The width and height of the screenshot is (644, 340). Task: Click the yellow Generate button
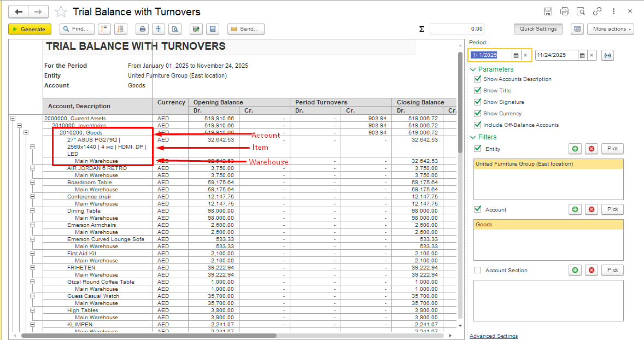(x=30, y=29)
